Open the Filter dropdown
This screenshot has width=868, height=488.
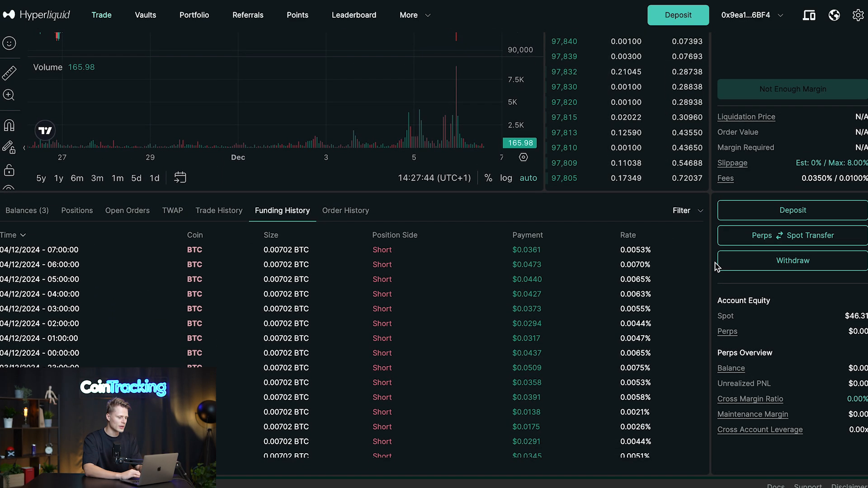[688, 211]
